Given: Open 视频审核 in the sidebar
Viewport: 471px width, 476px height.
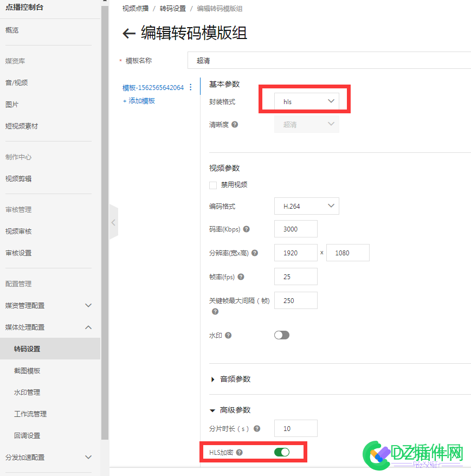Looking at the screenshot, I should tap(18, 231).
